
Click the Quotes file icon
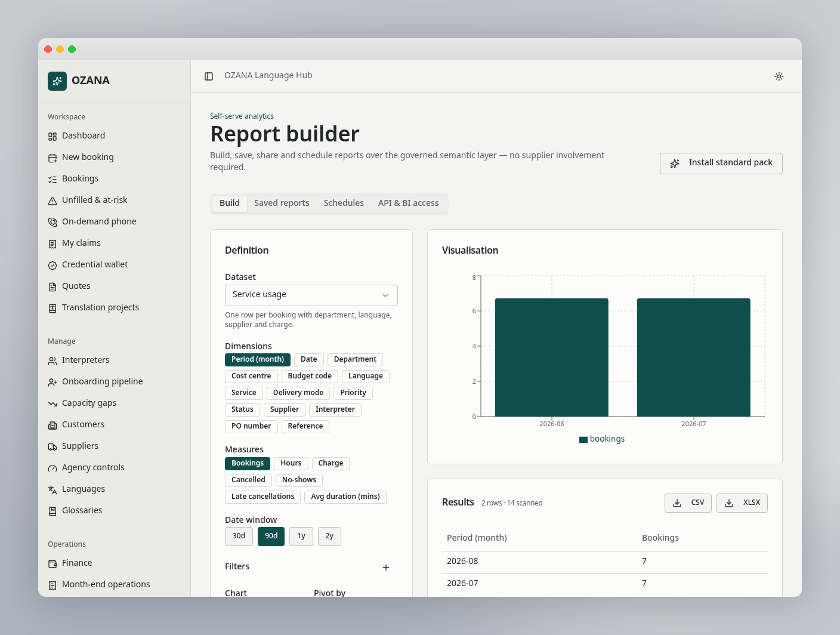[x=52, y=286]
